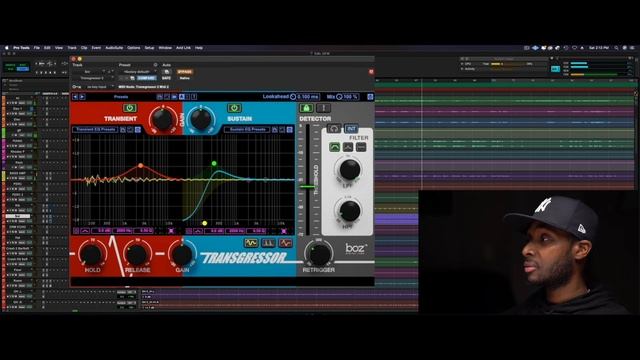
Task: Select the middle blue display mode button
Action: 268,243
